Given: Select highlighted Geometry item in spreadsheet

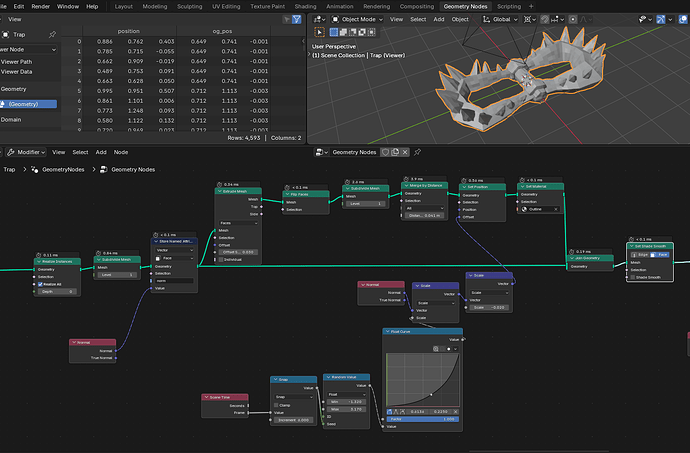Looking at the screenshot, I should click(x=28, y=104).
